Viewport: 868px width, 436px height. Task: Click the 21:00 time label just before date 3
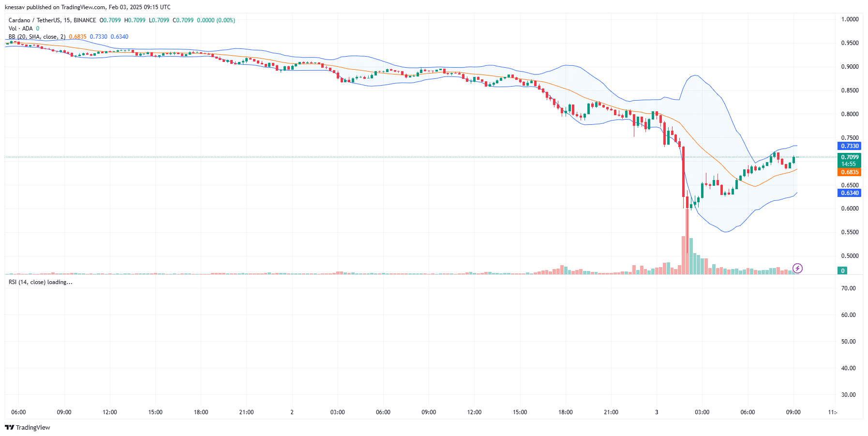click(611, 412)
